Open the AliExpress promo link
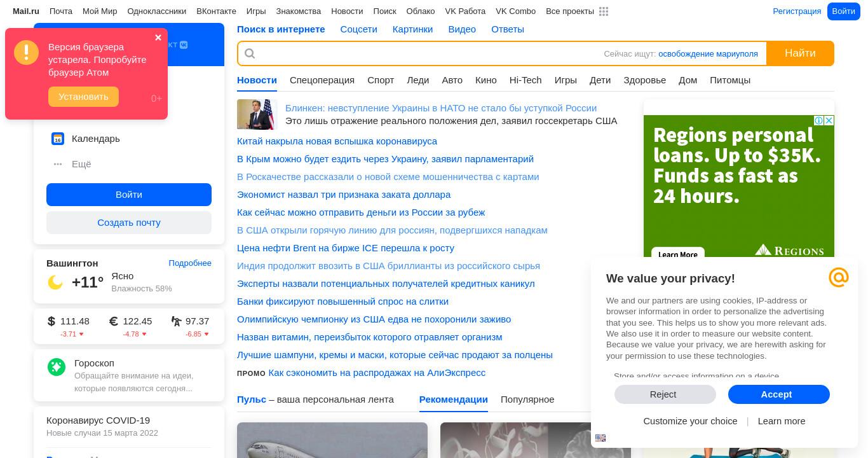The width and height of the screenshot is (868, 458). click(377, 373)
